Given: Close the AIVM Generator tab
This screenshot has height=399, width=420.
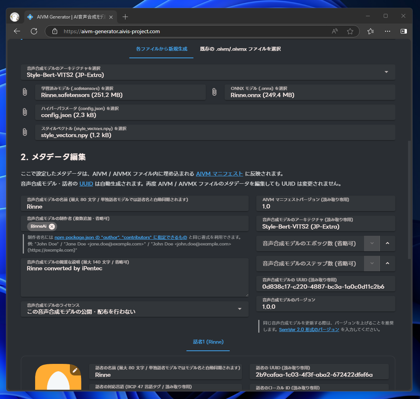Looking at the screenshot, I should tap(111, 17).
